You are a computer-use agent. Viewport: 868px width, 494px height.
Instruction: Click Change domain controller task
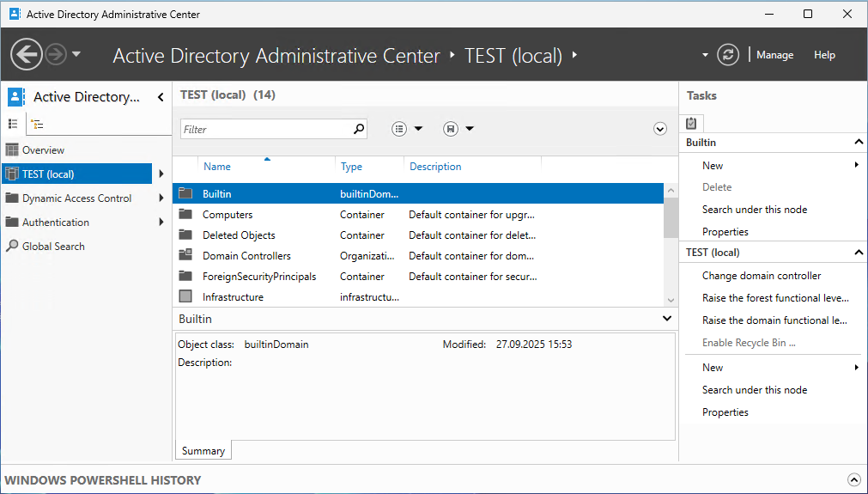point(762,276)
